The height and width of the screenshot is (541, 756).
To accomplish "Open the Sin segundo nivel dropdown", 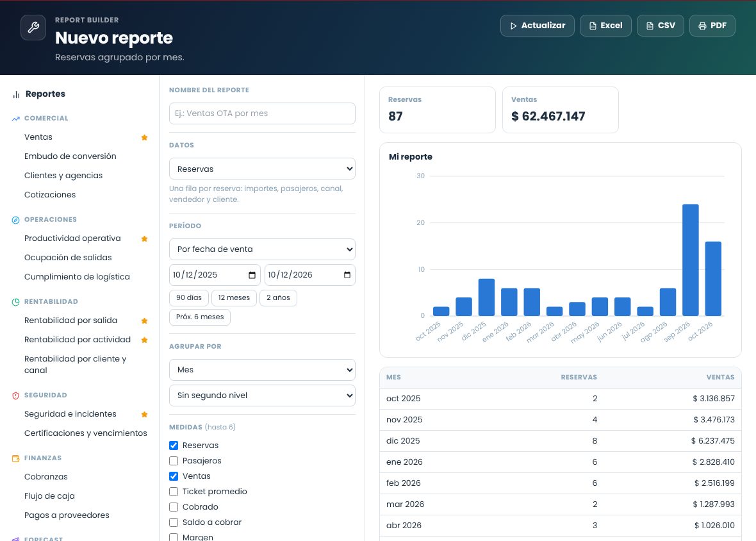I will click(x=262, y=395).
